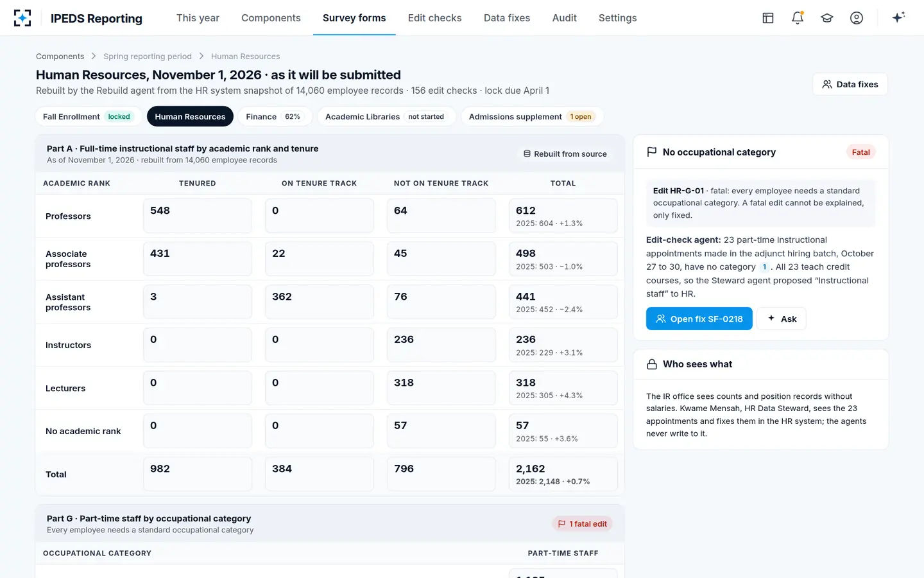Click the graduation cap icon
The height and width of the screenshot is (578, 924).
[x=827, y=18]
